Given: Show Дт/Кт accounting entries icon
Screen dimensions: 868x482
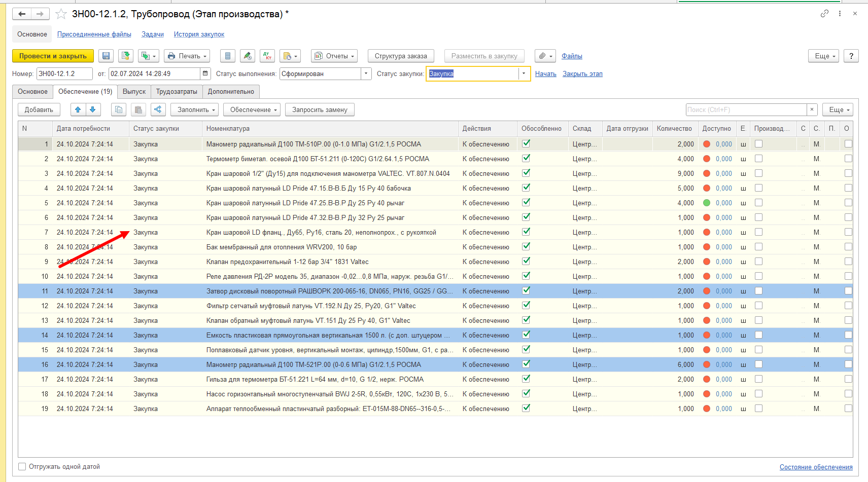Looking at the screenshot, I should click(267, 56).
